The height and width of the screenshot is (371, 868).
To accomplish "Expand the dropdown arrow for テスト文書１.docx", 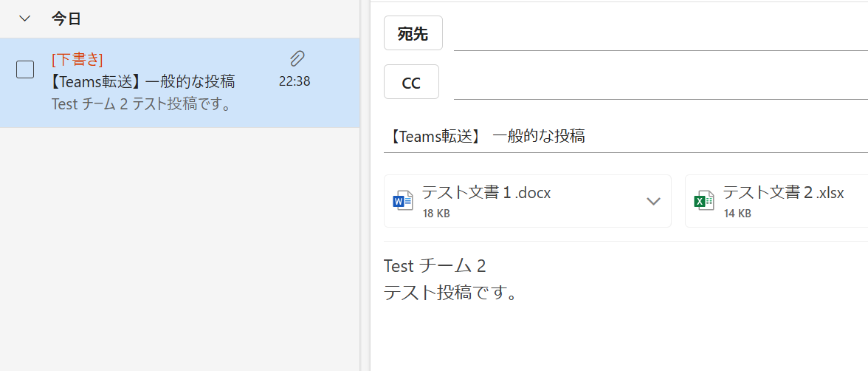I will coord(654,201).
